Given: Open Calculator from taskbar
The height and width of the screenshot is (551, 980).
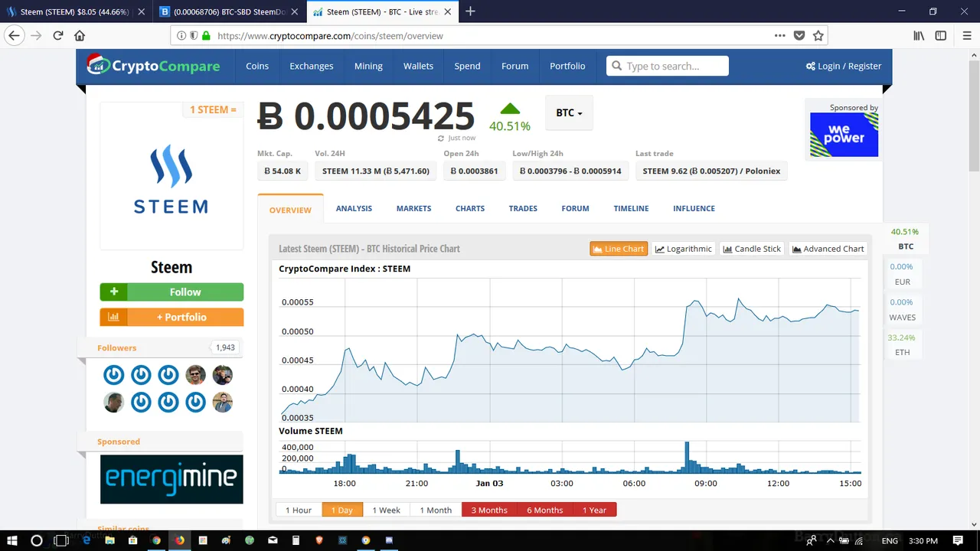Looking at the screenshot, I should (x=296, y=540).
